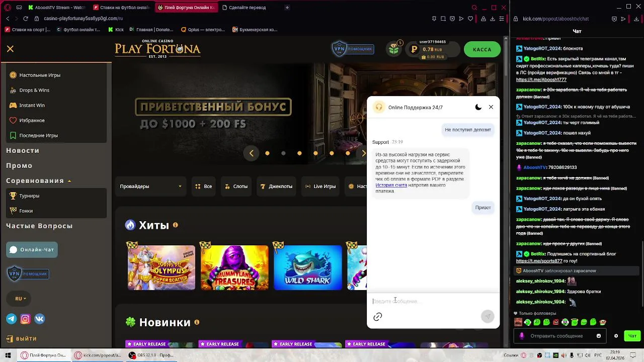Open the Telegram social icon
The width and height of the screenshot is (644, 362).
point(11,319)
